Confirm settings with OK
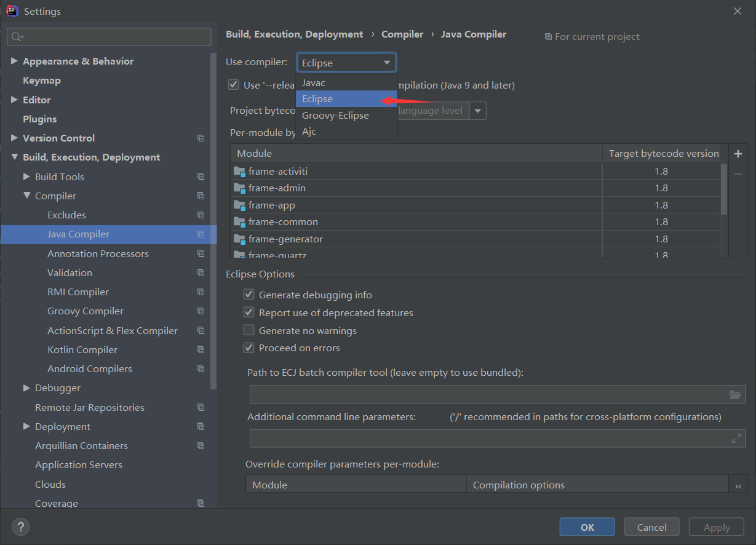756x545 pixels. [587, 527]
